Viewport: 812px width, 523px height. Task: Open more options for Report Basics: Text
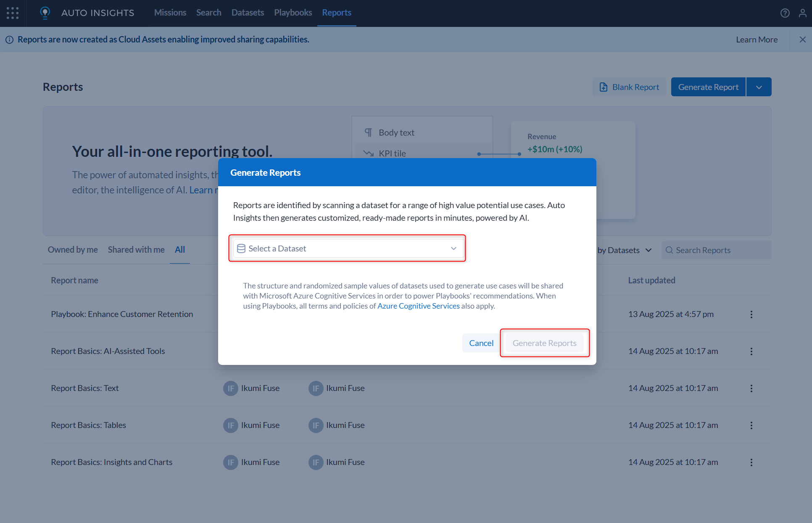coord(751,388)
